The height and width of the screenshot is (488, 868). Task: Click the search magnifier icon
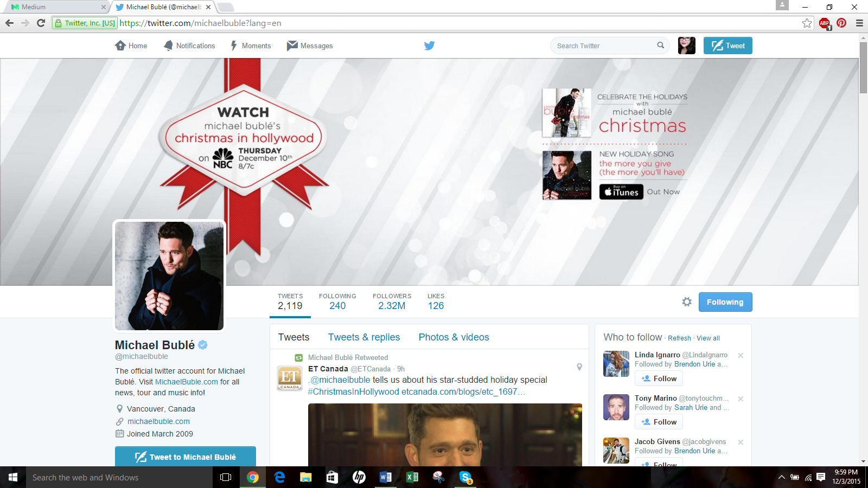coord(660,46)
